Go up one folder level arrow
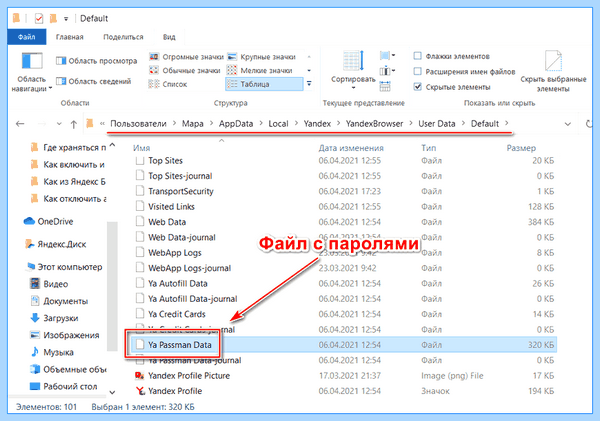Image resolution: width=600 pixels, height=421 pixels. (73, 124)
